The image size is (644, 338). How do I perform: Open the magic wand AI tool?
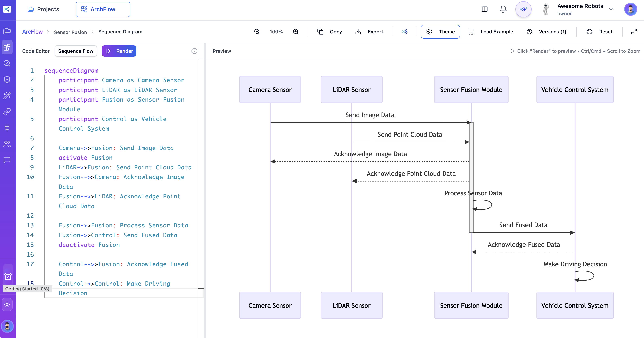(x=7, y=95)
